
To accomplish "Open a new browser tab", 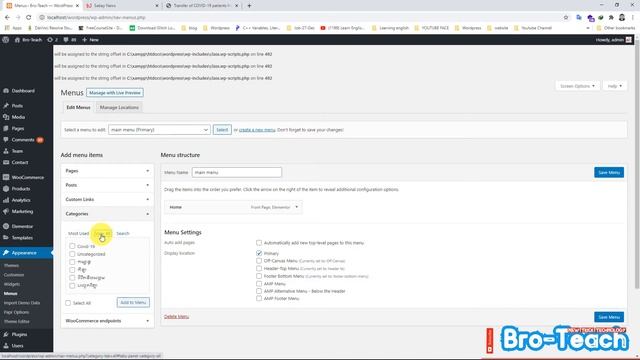I will (249, 6).
